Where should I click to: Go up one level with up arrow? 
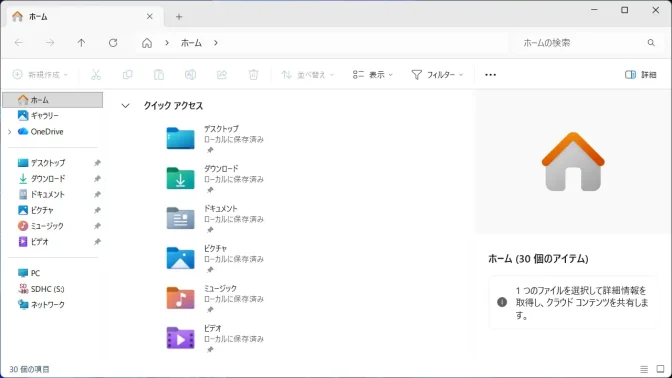pyautogui.click(x=81, y=42)
